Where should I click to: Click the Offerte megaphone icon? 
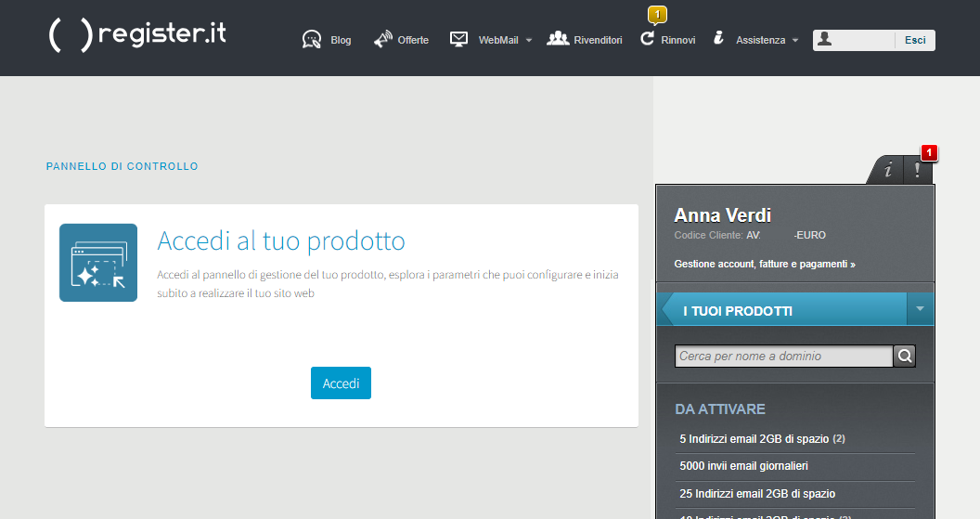383,40
